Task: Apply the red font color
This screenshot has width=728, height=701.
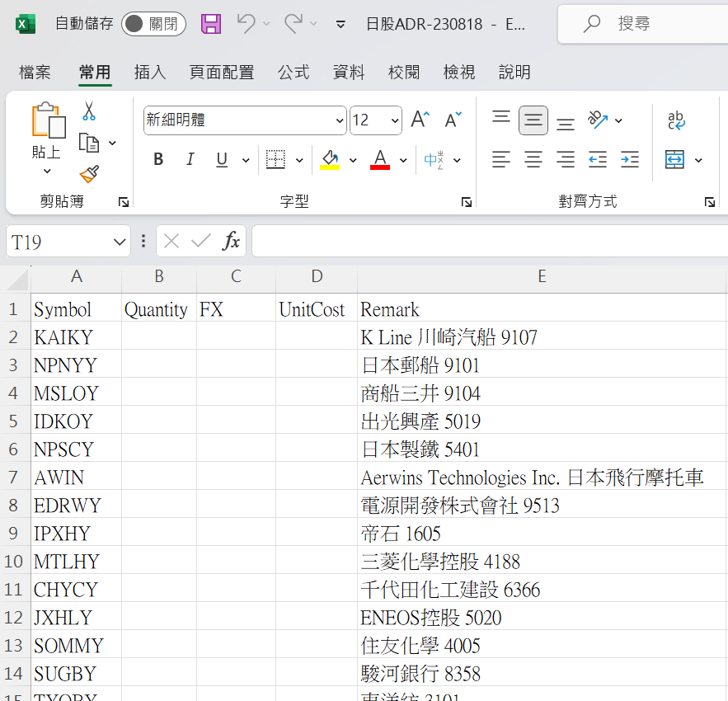Action: (x=380, y=160)
